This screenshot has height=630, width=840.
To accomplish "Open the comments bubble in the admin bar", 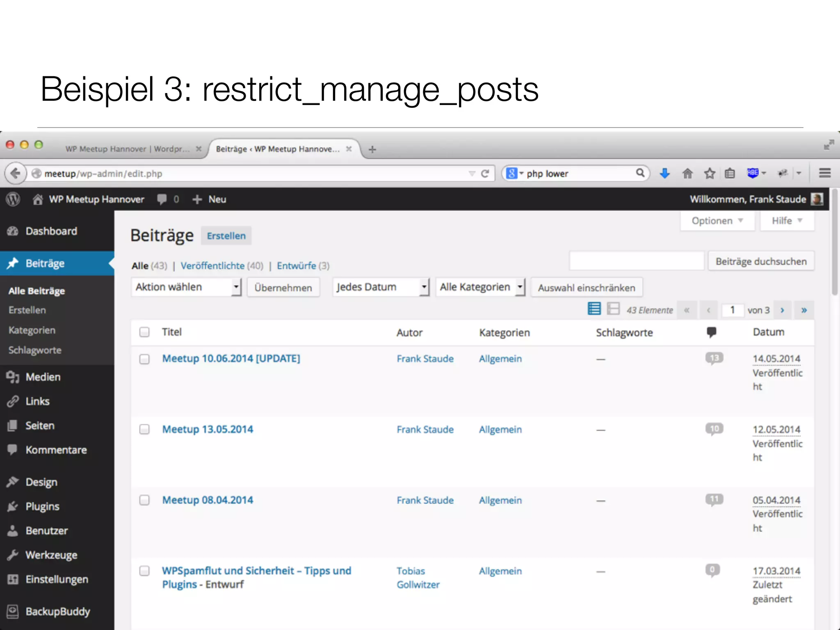I will coord(162,199).
